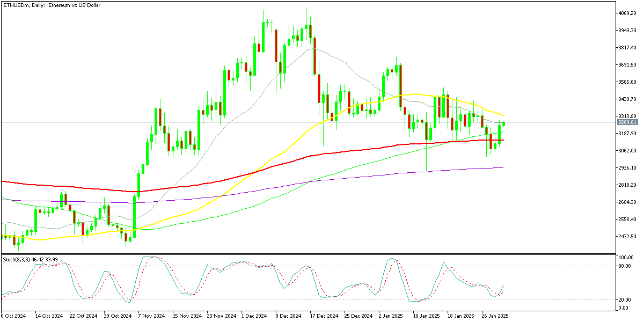Screen dimensions: 644x322
Task: Click the 7 Nov 2024 date label
Action: [152, 316]
